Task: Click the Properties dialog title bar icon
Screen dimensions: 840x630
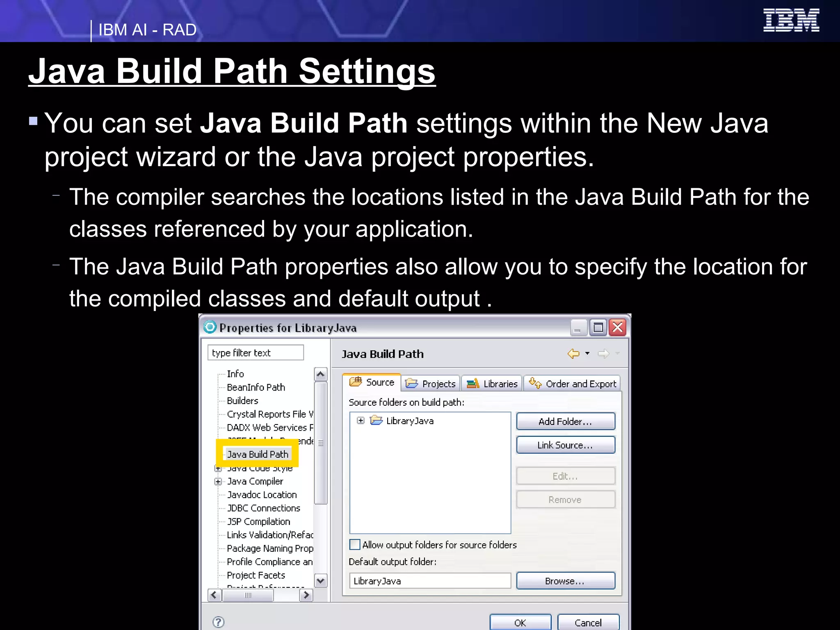Action: point(210,327)
